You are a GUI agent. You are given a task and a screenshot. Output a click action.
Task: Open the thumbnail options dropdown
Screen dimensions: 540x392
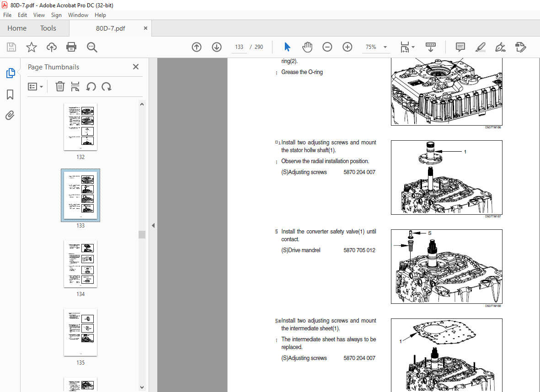coord(35,86)
